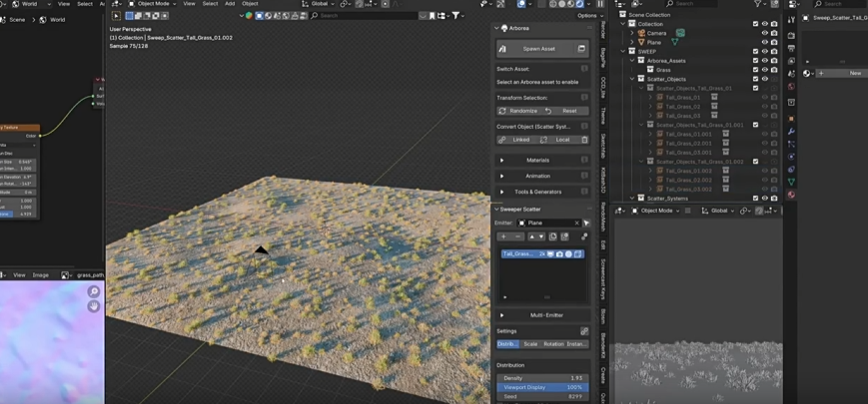
Task: Click the trash icon beside Local
Action: coord(584,140)
